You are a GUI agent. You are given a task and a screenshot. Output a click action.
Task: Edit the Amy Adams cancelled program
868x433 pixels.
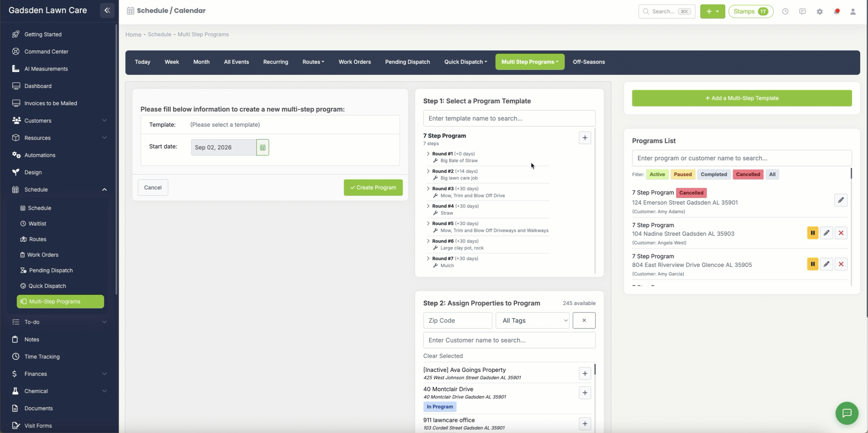point(841,200)
